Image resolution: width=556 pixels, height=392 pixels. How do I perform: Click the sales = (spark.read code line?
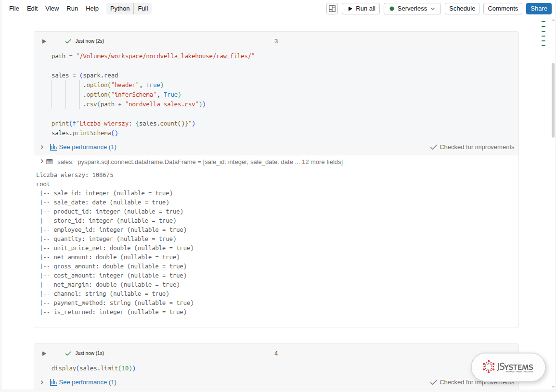click(85, 76)
